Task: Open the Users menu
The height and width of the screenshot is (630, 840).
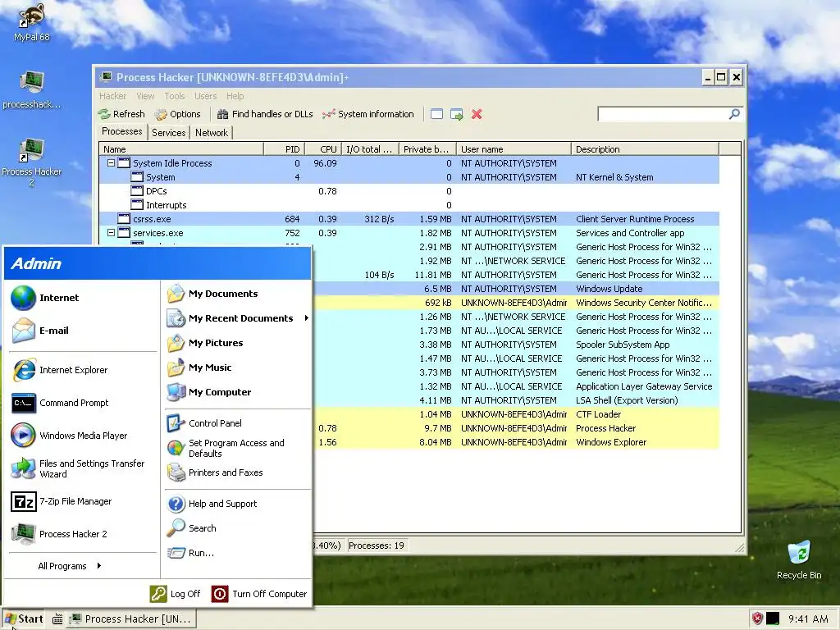Action: pos(206,96)
